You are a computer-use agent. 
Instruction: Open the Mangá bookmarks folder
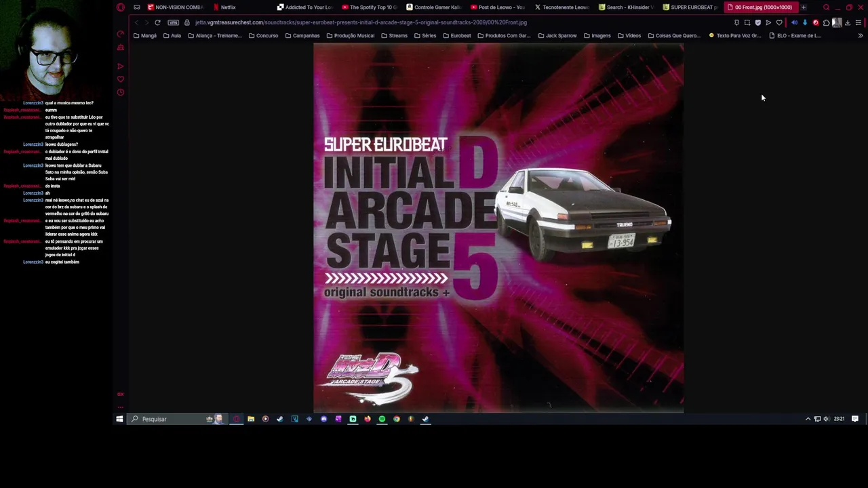[145, 36]
